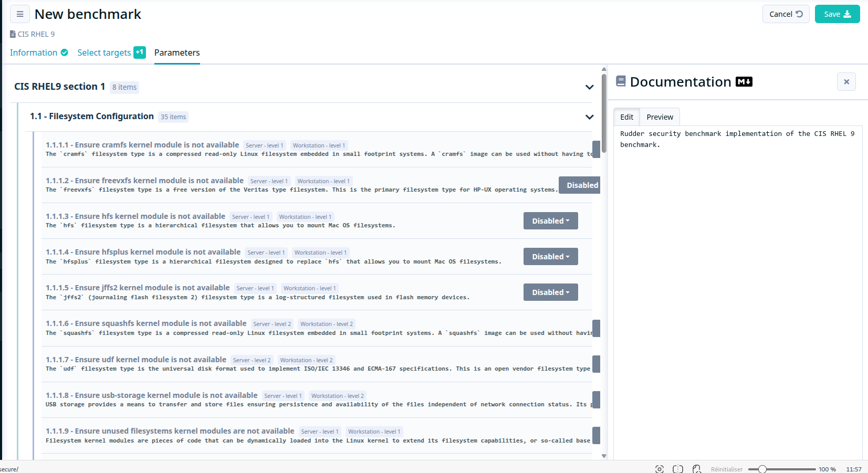
Task: Click the Information tab's green check icon
Action: 65,52
